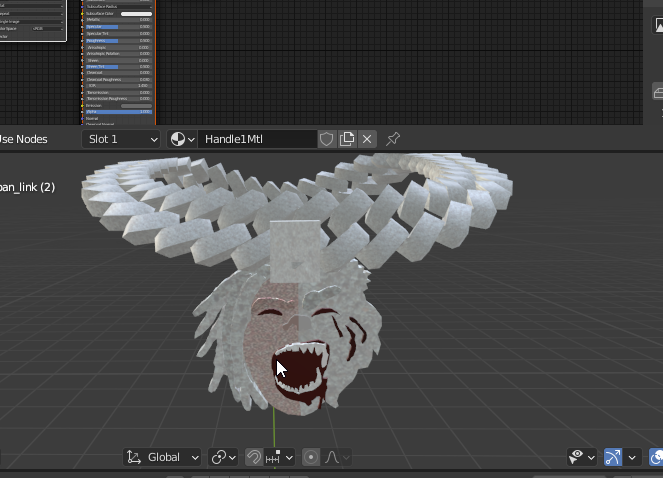Open the Global transform orientation dropdown
Screen dimensions: 663x478
163,457
